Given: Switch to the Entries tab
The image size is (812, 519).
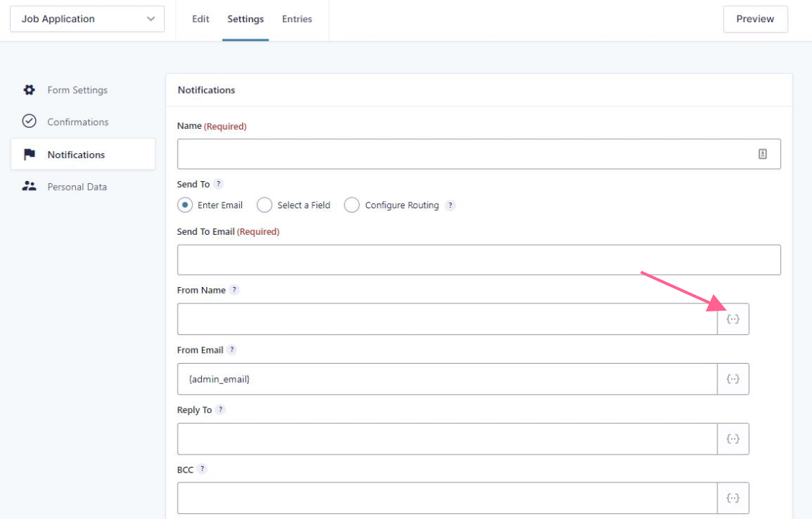Looking at the screenshot, I should pyautogui.click(x=297, y=19).
